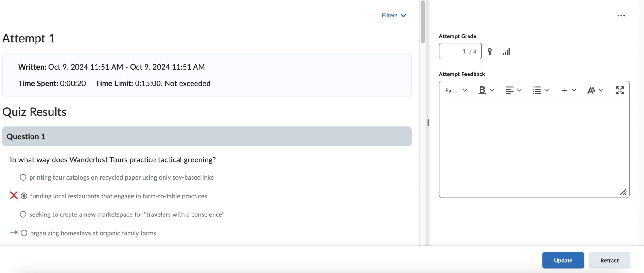644x273 pixels.
Task: Open the three-dot more options menu
Action: tap(621, 16)
